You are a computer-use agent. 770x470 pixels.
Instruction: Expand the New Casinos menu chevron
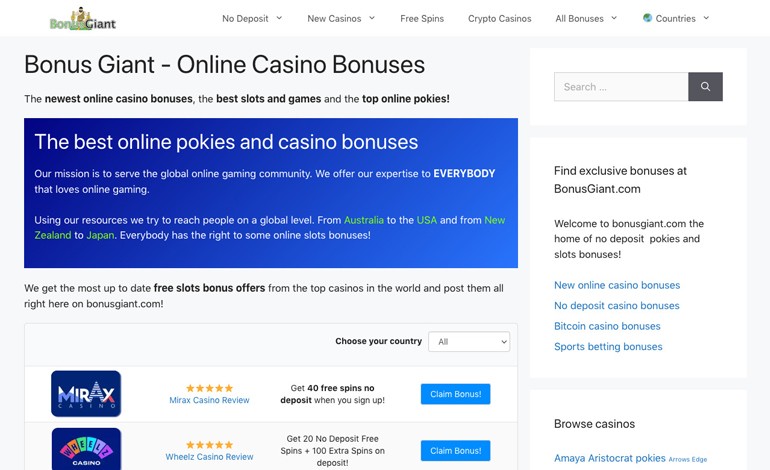pyautogui.click(x=372, y=18)
